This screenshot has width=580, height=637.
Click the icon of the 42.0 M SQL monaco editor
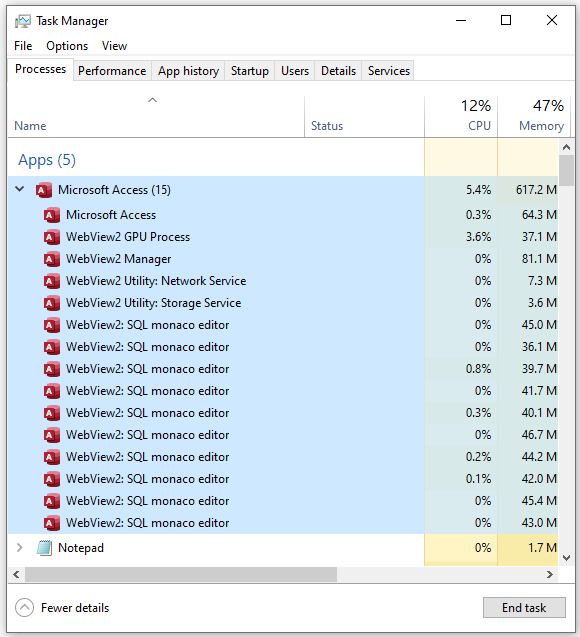click(x=52, y=479)
